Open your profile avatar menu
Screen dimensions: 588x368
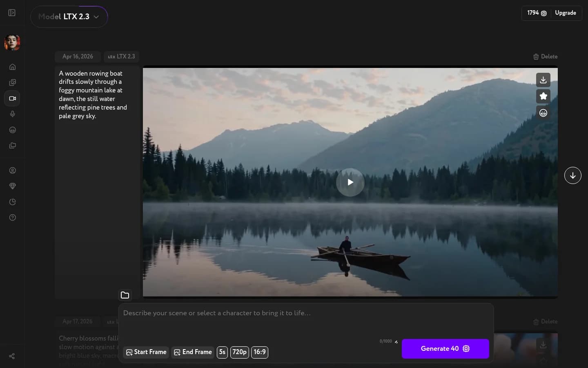pyautogui.click(x=12, y=43)
